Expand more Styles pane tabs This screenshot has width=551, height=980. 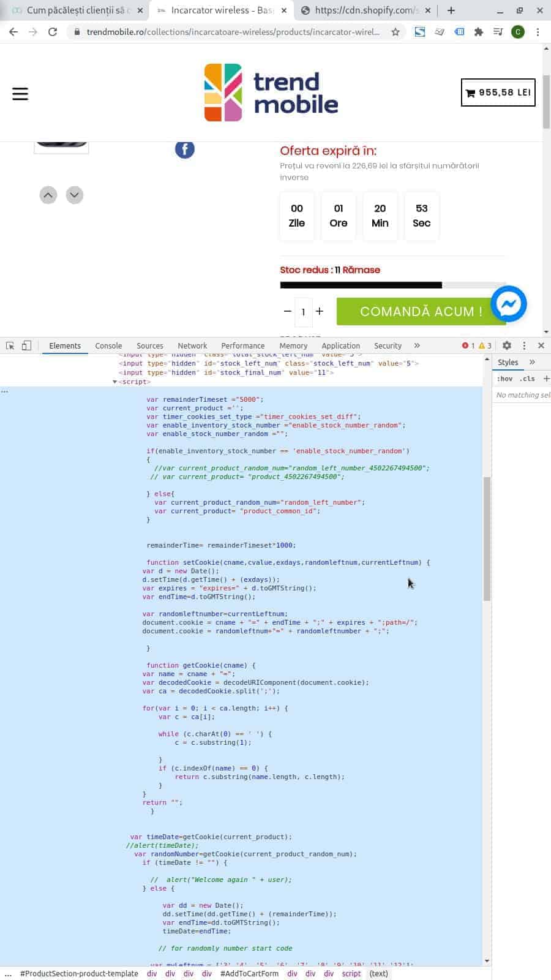coord(532,362)
